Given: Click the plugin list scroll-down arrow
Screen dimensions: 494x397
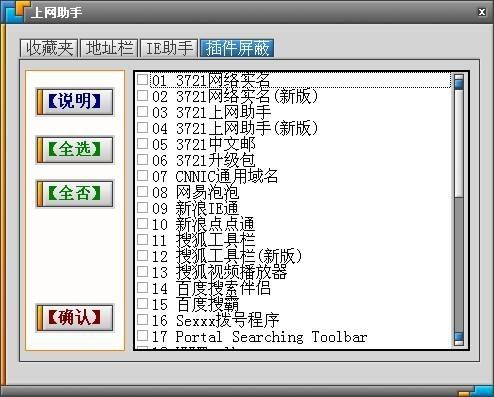Looking at the screenshot, I should [x=459, y=338].
